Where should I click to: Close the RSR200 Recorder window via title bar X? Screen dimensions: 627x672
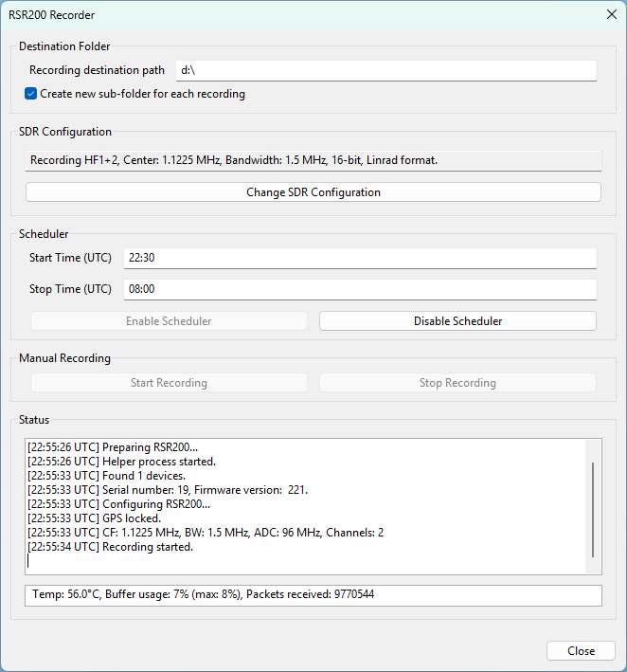click(610, 14)
